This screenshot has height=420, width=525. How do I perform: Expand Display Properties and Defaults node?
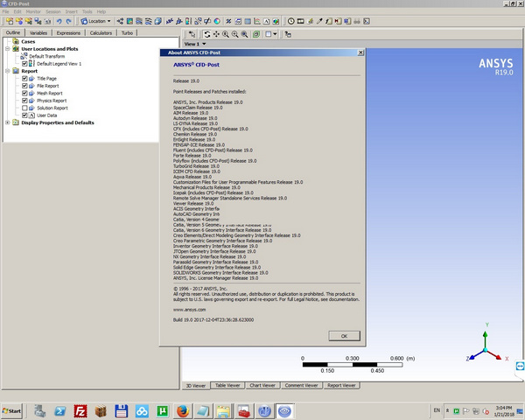[7, 122]
